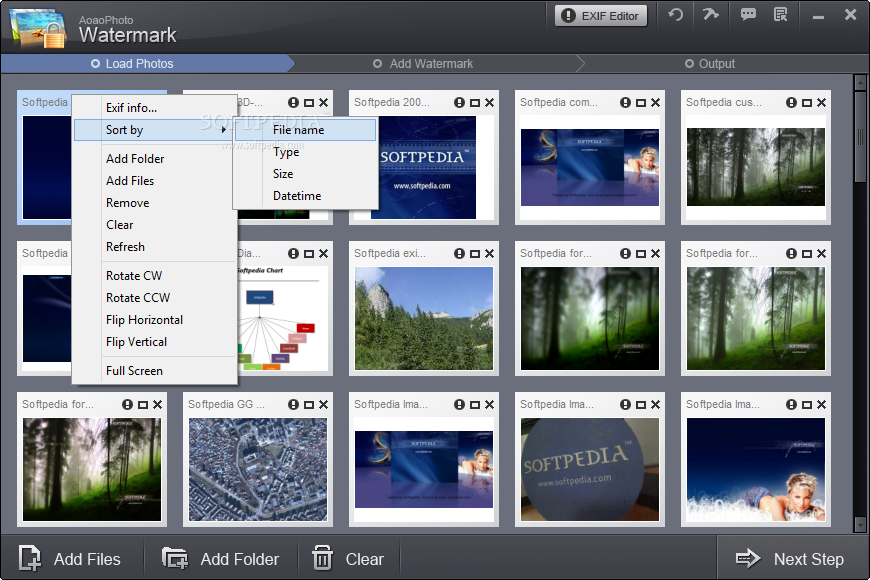Click the scrollbar down arrow
Image resolution: width=870 pixels, height=580 pixels.
860,523
